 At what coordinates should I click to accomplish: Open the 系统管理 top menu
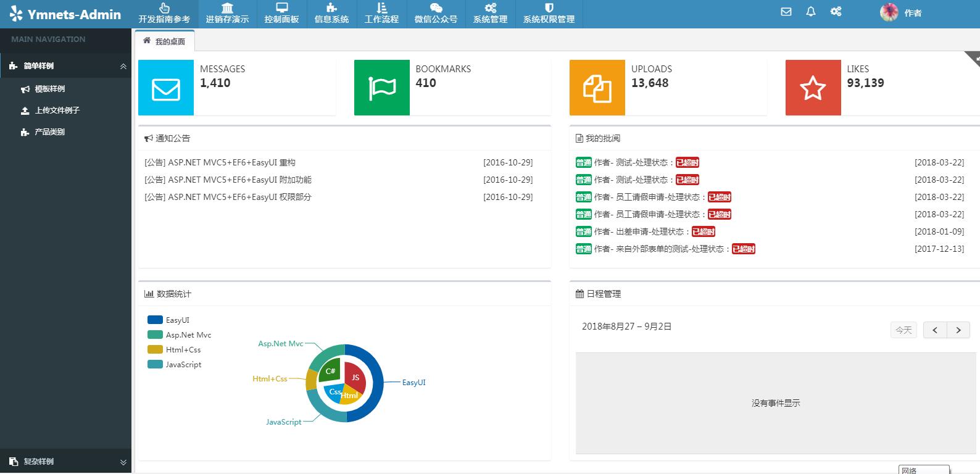coord(490,14)
